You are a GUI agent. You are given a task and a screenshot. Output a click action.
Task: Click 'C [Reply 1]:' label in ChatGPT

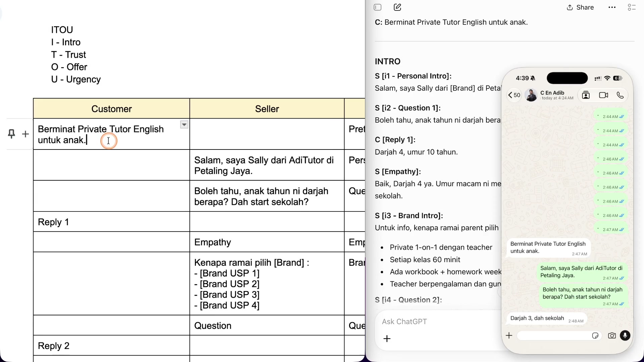(x=395, y=139)
